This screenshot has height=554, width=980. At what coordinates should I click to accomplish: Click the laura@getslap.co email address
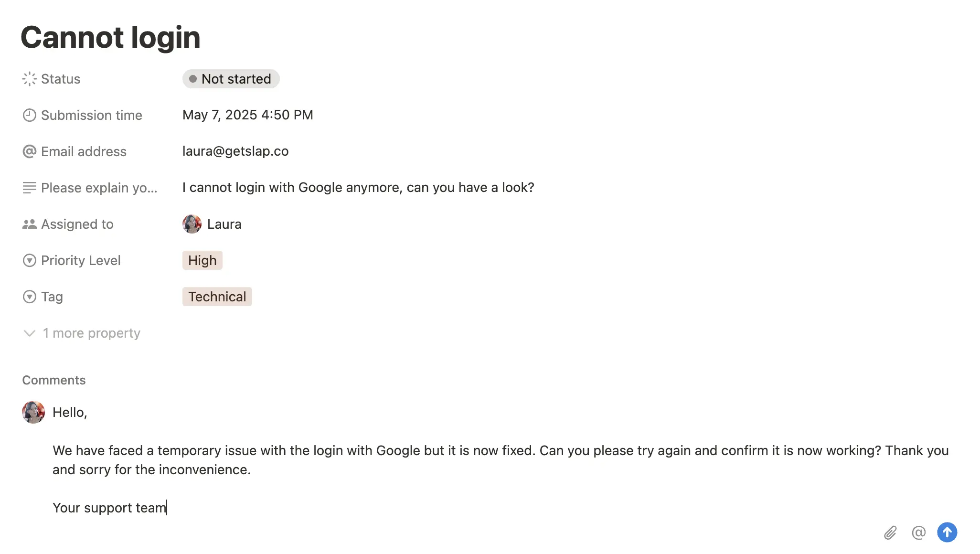[235, 151]
